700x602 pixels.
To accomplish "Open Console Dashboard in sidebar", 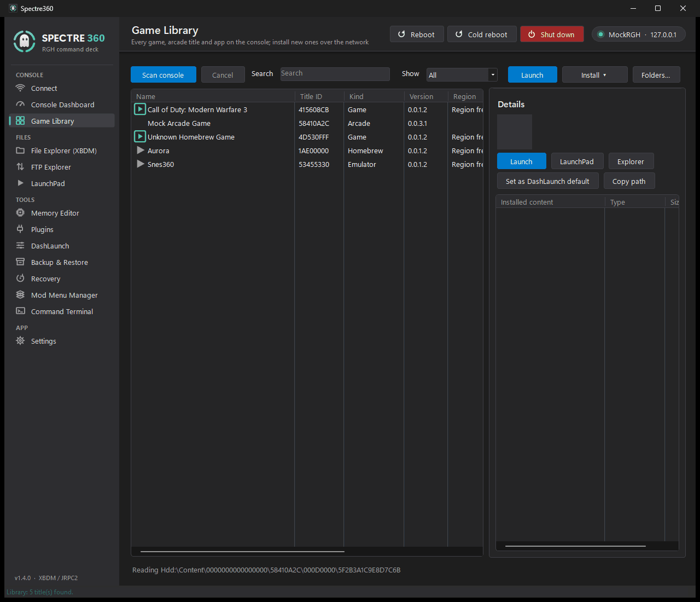I will [x=62, y=105].
